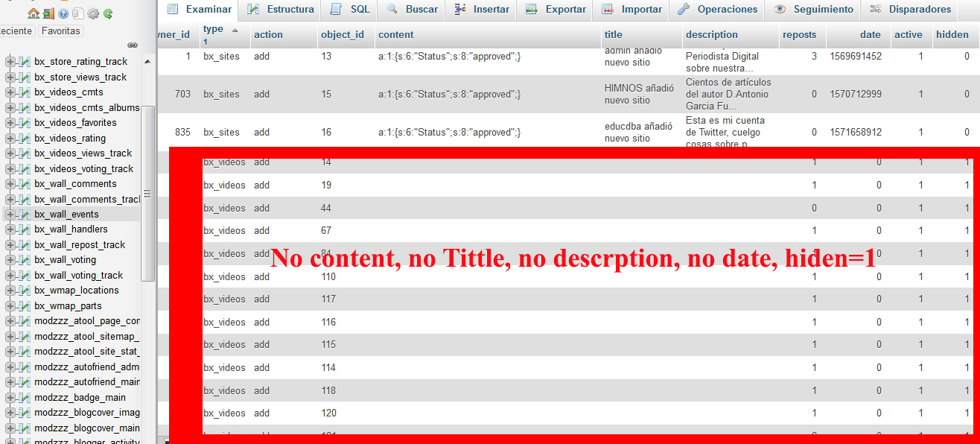The image size is (980, 444).
Task: Click table icon beside bx_videos_views_track
Action: [25, 153]
